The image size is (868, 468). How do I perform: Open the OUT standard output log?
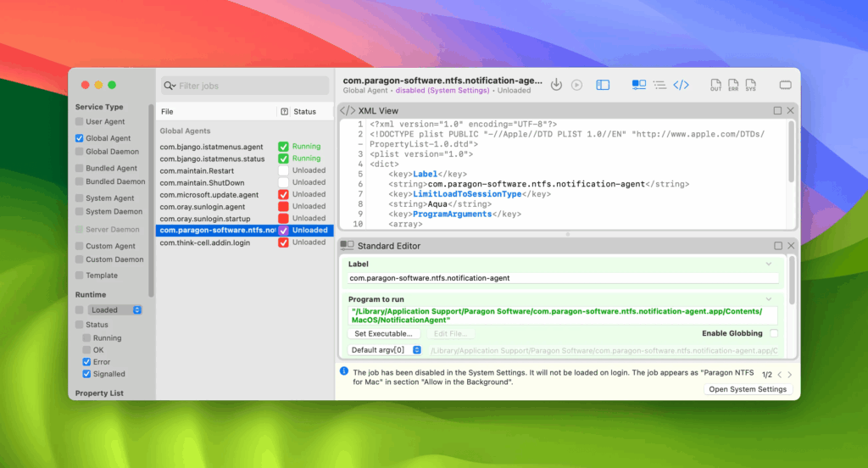point(715,85)
